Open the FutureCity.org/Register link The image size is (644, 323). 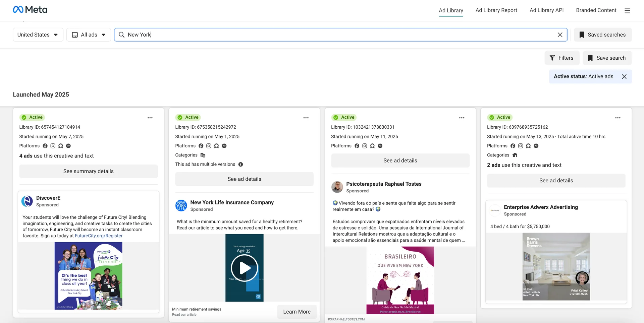98,236
